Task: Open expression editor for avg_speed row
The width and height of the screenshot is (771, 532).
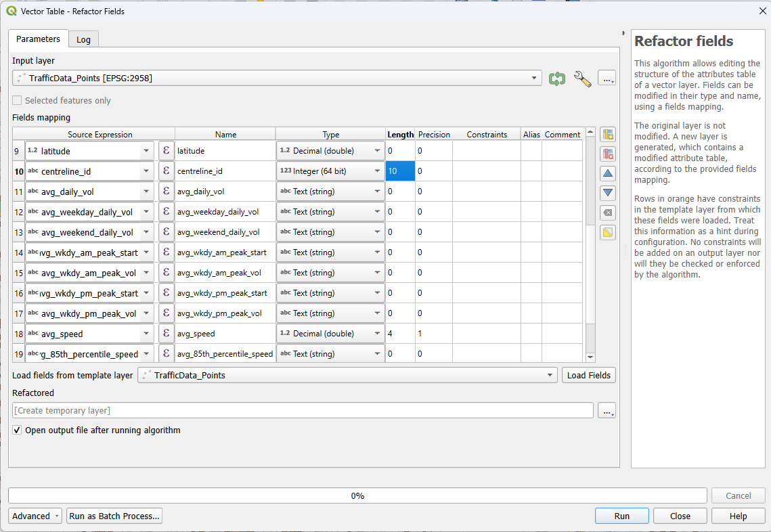Action: pyautogui.click(x=166, y=334)
